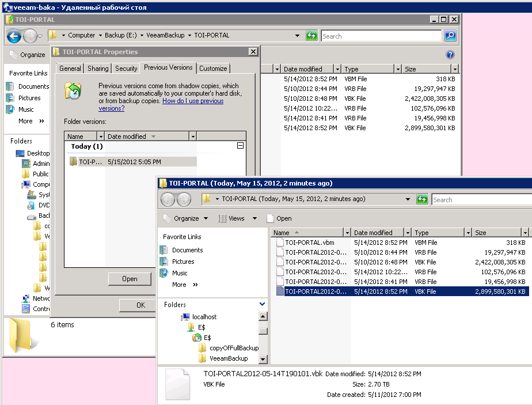Viewport: 532px width, 405px height.
Task: Switch to Sharing tab
Action: (98, 68)
